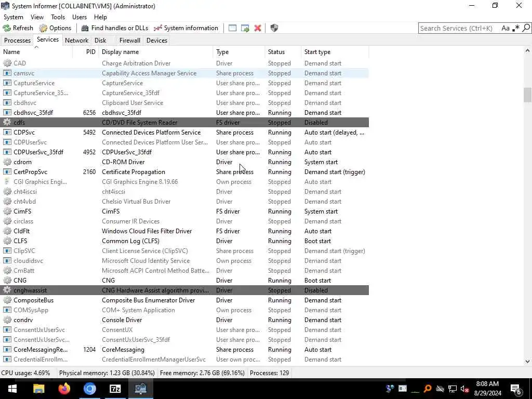Click the gear icon of CLFS driver
532x399 pixels.
point(7,241)
